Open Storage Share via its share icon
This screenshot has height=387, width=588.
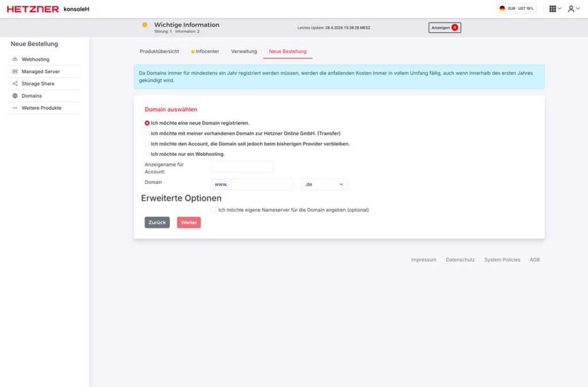pyautogui.click(x=14, y=83)
